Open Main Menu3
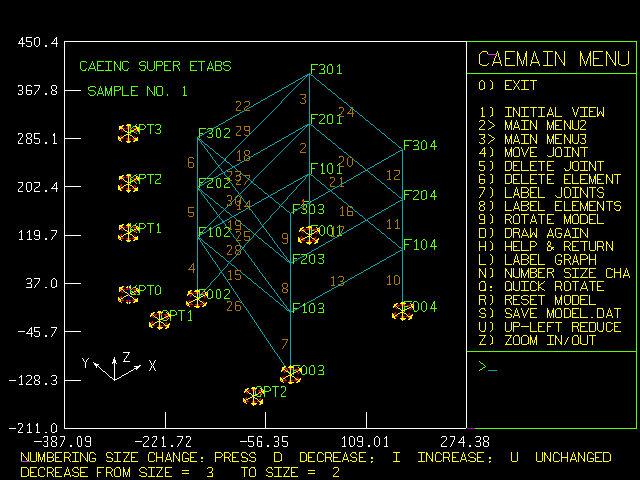Screen dimensions: 640x480 coord(546,139)
